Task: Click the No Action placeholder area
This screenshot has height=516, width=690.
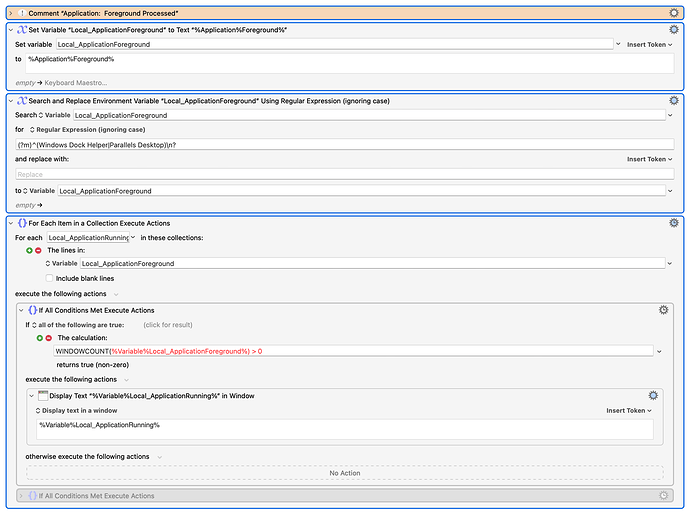Action: 344,473
